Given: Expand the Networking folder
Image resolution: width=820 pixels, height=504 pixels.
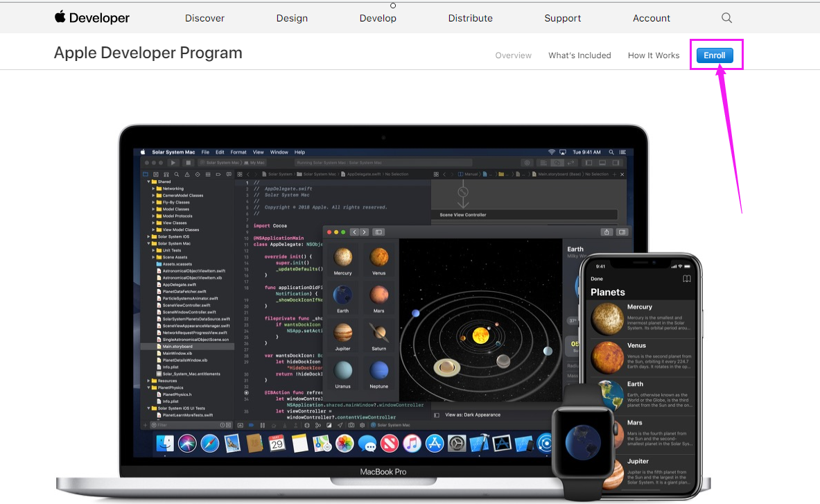Looking at the screenshot, I should 153,189.
